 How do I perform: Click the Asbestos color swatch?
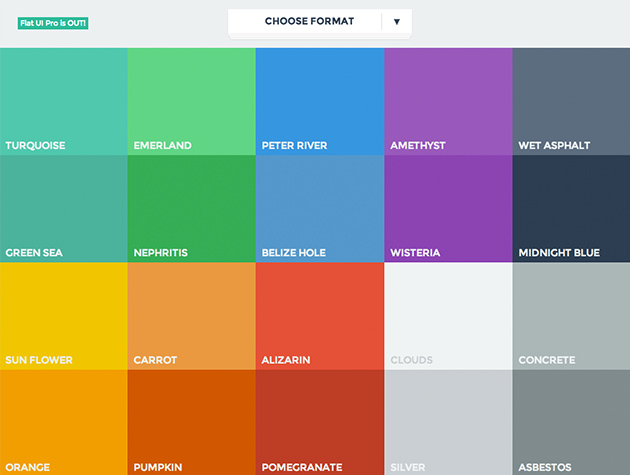[571, 422]
